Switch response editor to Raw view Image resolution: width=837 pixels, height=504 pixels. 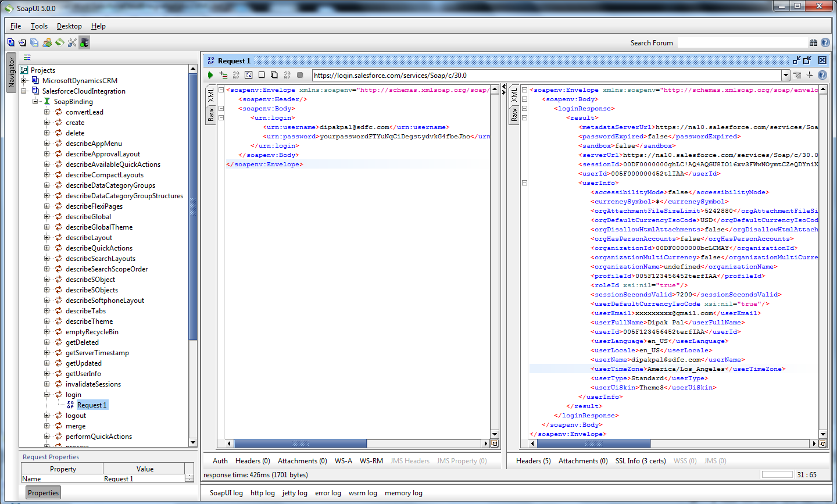514,115
